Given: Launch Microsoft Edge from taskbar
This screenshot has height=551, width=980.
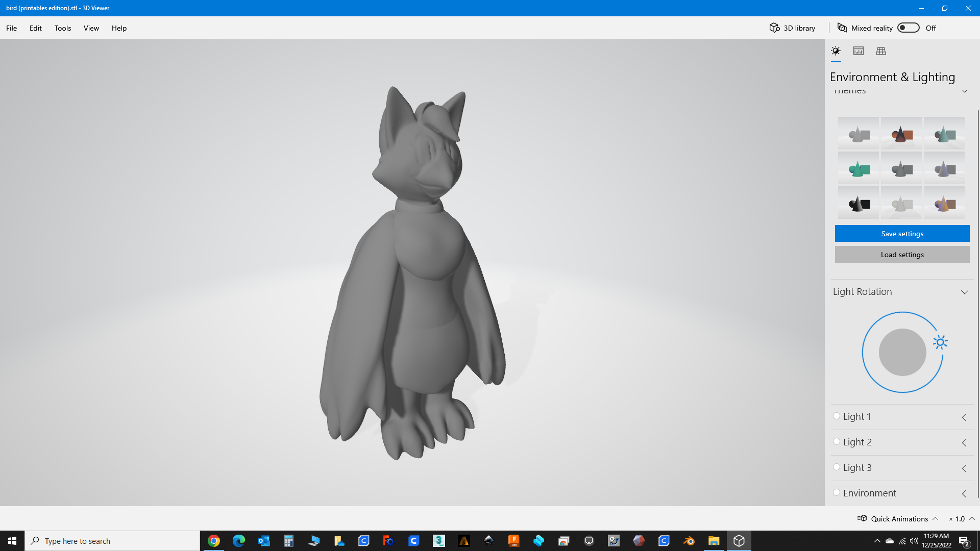Looking at the screenshot, I should pos(239,541).
